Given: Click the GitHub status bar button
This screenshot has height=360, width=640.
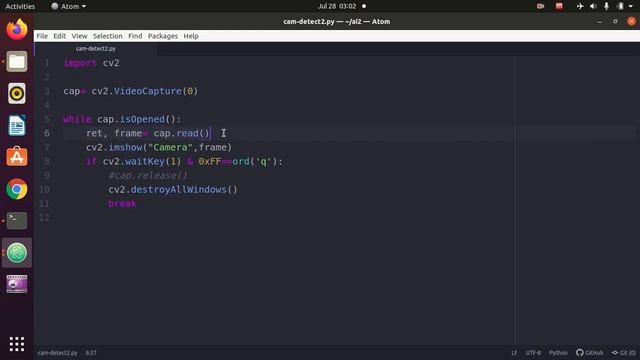Looking at the screenshot, I should click(x=590, y=353).
